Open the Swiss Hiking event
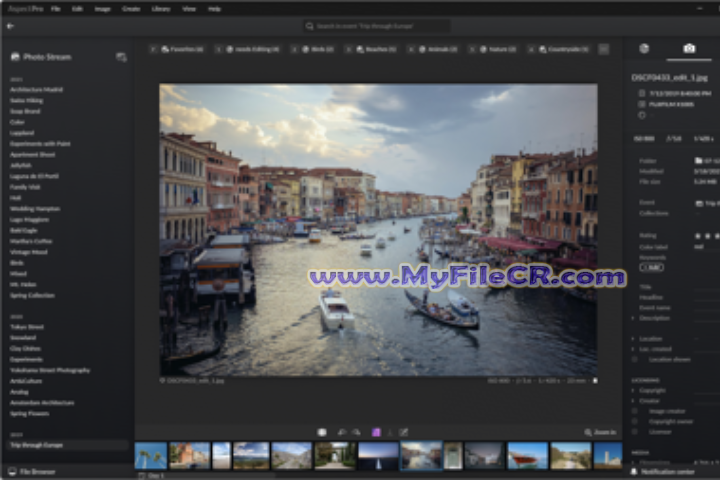Viewport: 720px width, 480px height. (26, 100)
